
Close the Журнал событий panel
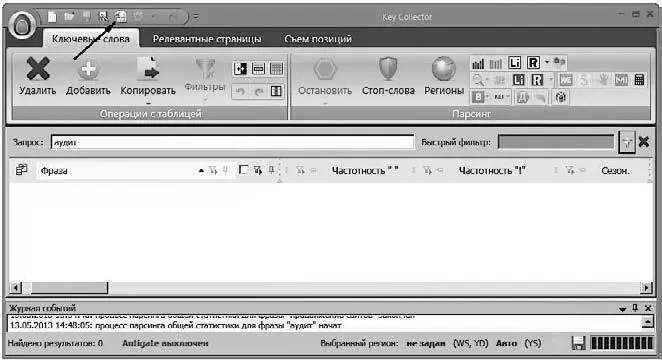click(648, 308)
